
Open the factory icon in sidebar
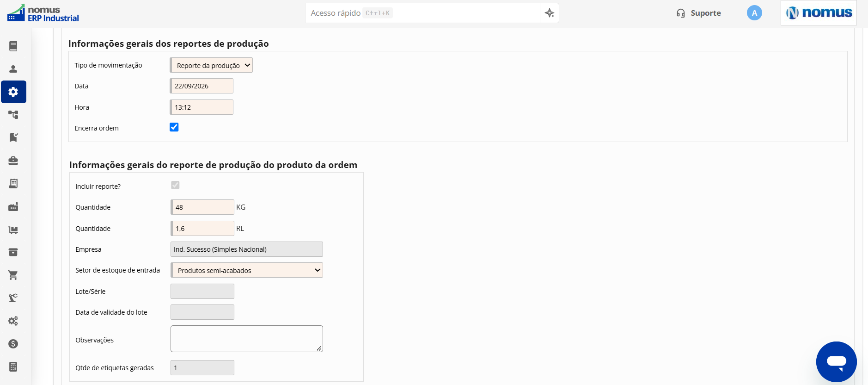(x=13, y=206)
